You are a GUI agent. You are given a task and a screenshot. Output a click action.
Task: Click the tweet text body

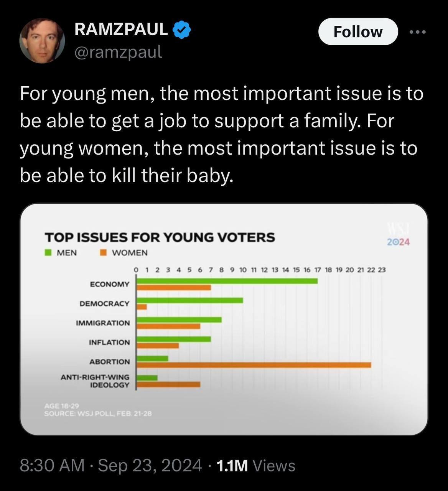point(222,134)
